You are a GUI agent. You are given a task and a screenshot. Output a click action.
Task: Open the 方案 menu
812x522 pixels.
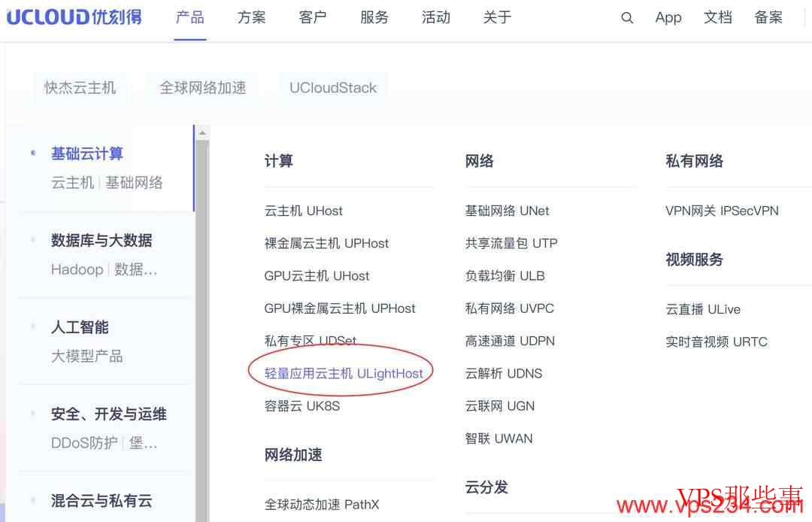click(252, 17)
